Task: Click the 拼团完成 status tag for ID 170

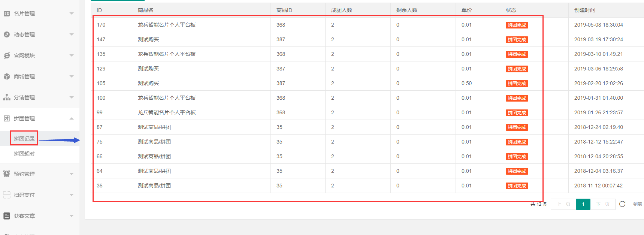Action: point(517,25)
